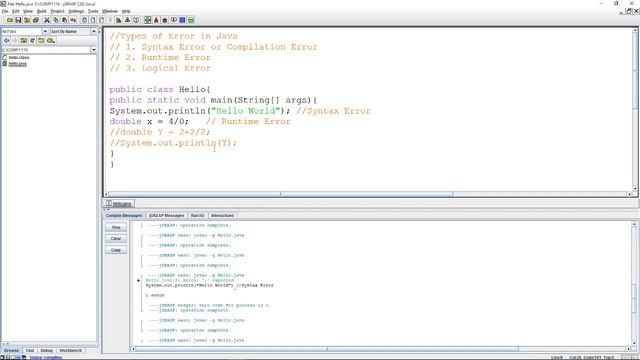This screenshot has height=360, width=640.
Task: Click the folder search icon in browser panel
Action: tap(51, 40)
